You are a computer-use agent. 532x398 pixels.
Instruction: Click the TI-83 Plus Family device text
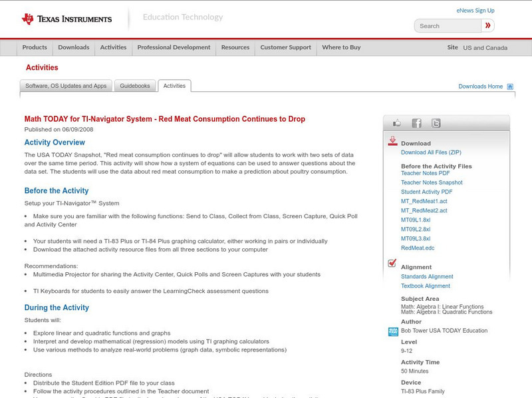coord(423,391)
